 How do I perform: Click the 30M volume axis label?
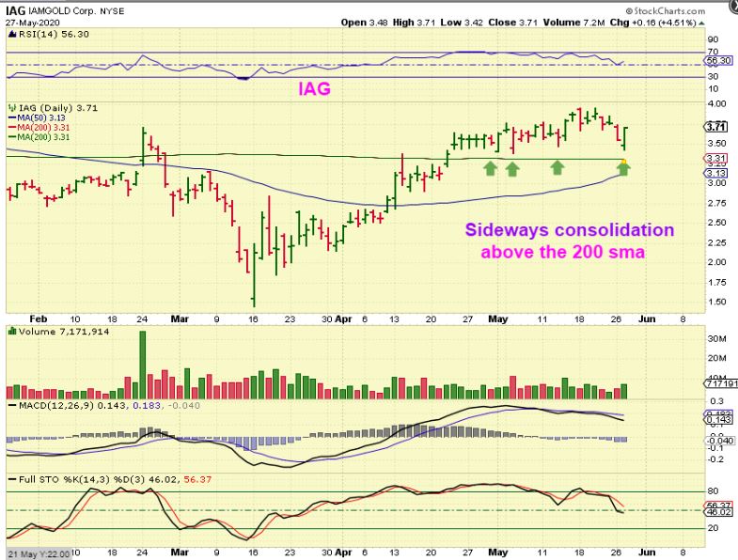(716, 339)
